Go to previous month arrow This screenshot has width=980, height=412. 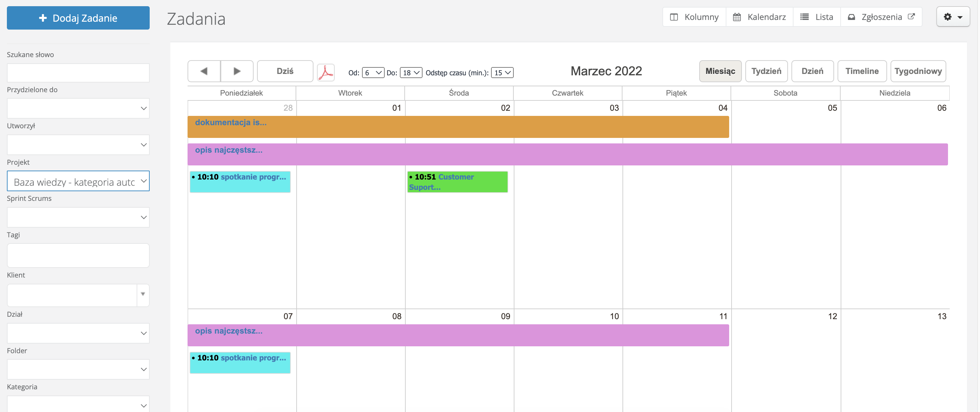[x=204, y=71]
